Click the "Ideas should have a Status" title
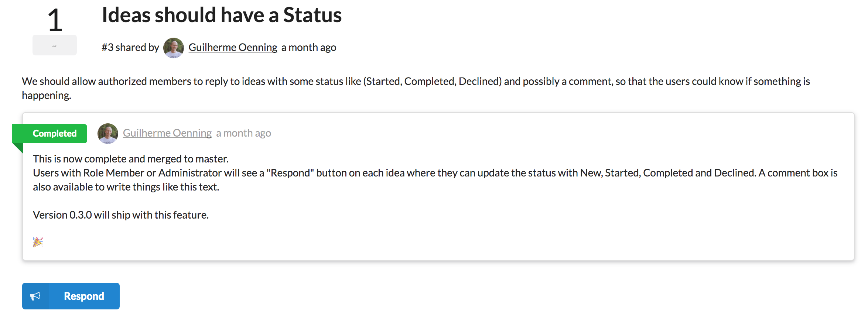This screenshot has height=319, width=868. (222, 15)
